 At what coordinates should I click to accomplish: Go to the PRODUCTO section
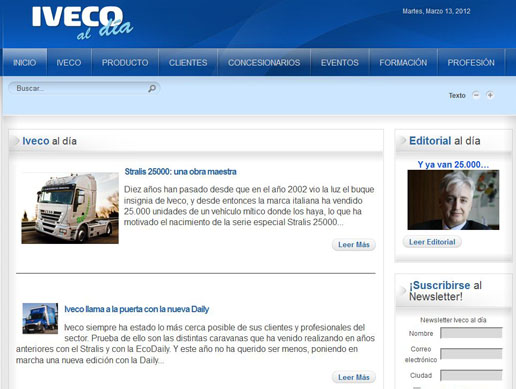[x=125, y=62]
